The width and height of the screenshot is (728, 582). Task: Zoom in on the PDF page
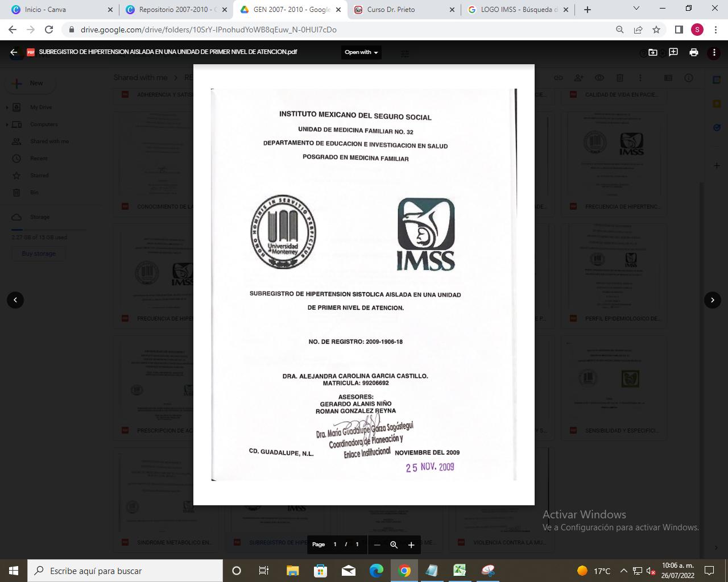(411, 544)
